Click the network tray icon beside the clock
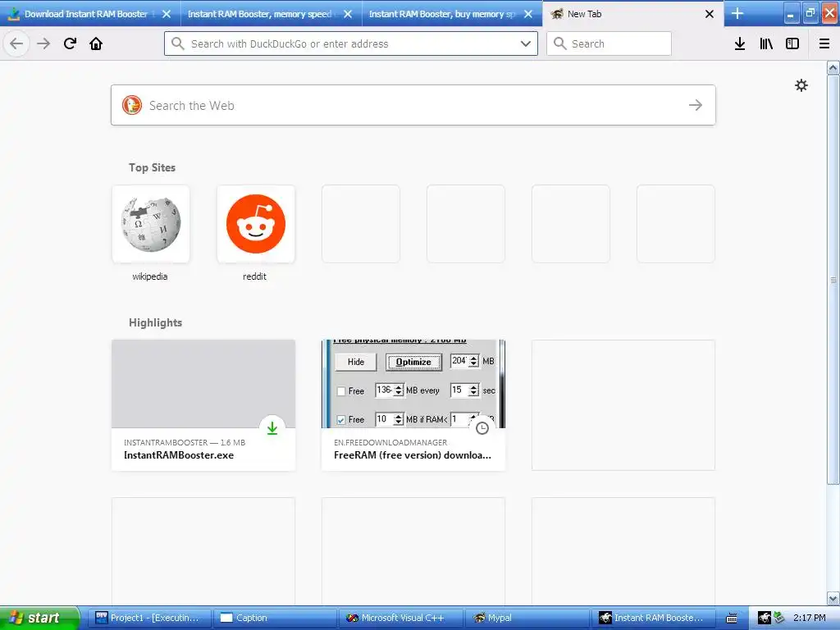840x630 pixels. click(x=779, y=618)
